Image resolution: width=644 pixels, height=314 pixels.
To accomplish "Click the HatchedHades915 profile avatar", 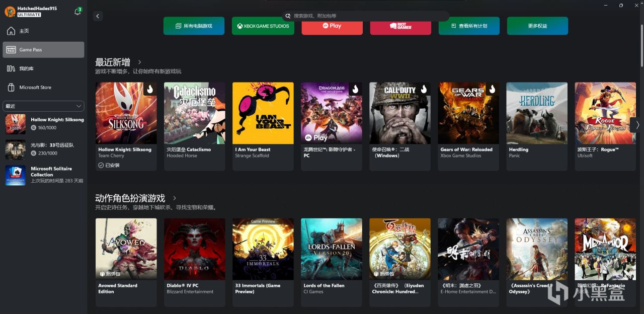I will tap(10, 12).
